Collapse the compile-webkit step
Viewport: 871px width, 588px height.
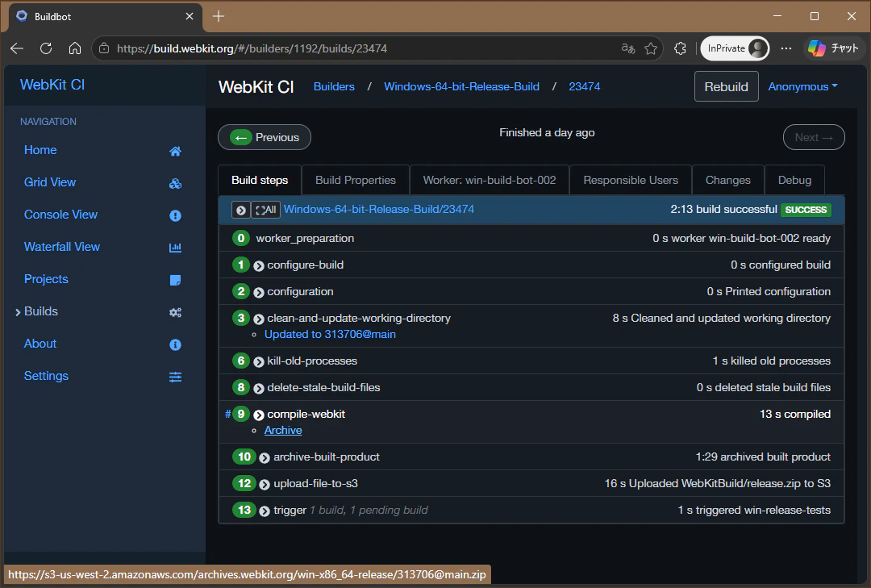(259, 415)
